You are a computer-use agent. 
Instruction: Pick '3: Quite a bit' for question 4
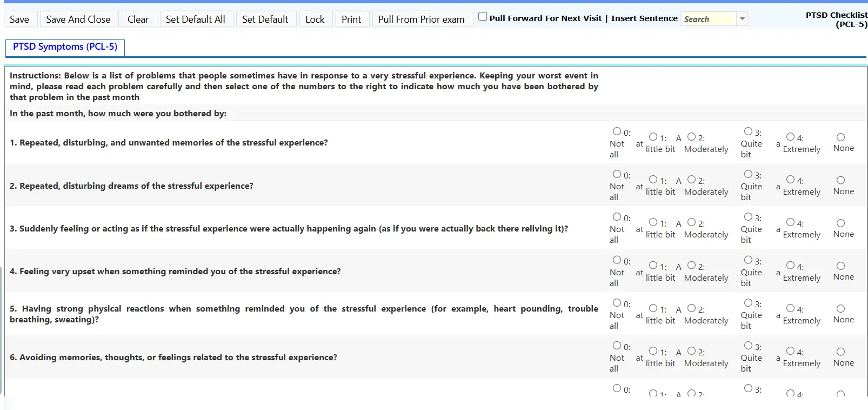(748, 260)
